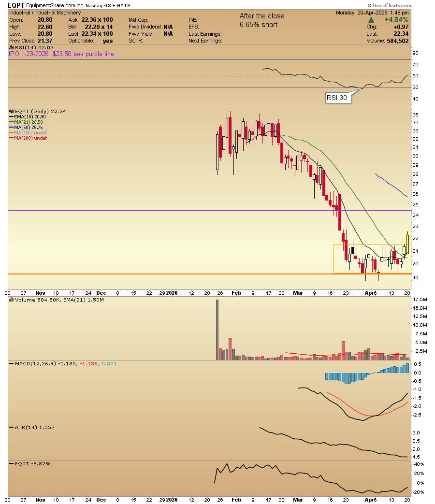Click the EQPT -8.82% legend line marker
The image size is (435, 504).
click(12, 464)
